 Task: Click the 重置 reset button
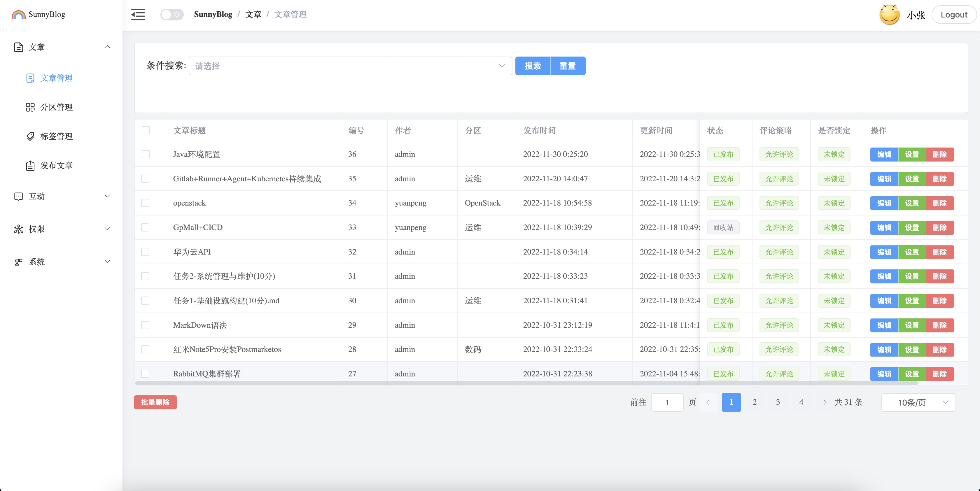[x=568, y=66]
